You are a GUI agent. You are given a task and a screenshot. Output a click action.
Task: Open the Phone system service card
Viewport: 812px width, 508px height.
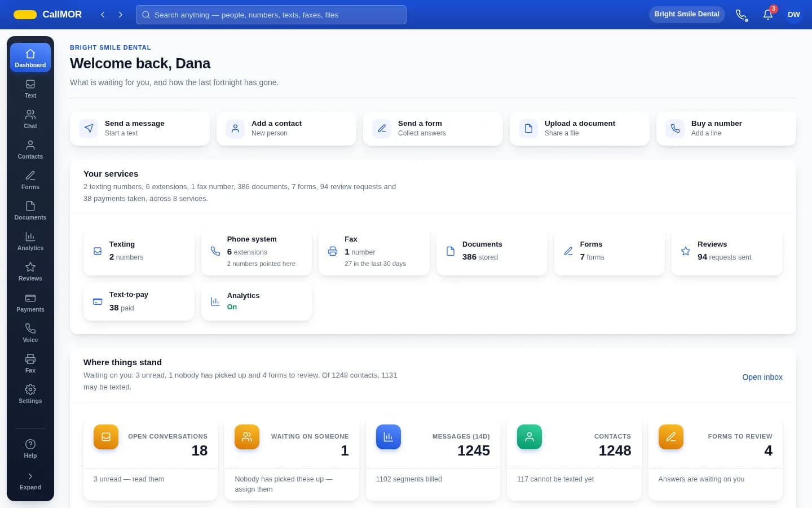pos(257,251)
